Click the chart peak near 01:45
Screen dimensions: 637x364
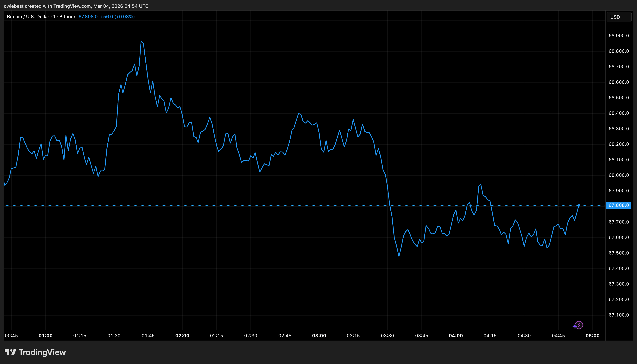141,41
